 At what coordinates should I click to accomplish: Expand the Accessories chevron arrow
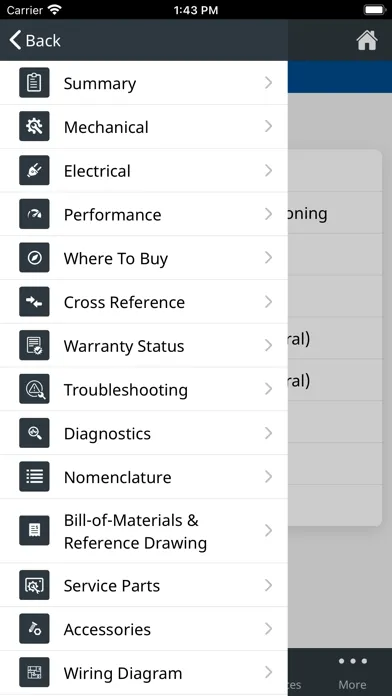coord(268,629)
